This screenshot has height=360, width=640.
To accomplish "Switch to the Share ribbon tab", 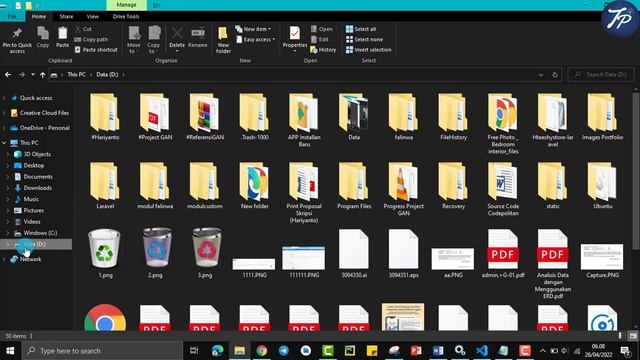I will (x=66, y=16).
